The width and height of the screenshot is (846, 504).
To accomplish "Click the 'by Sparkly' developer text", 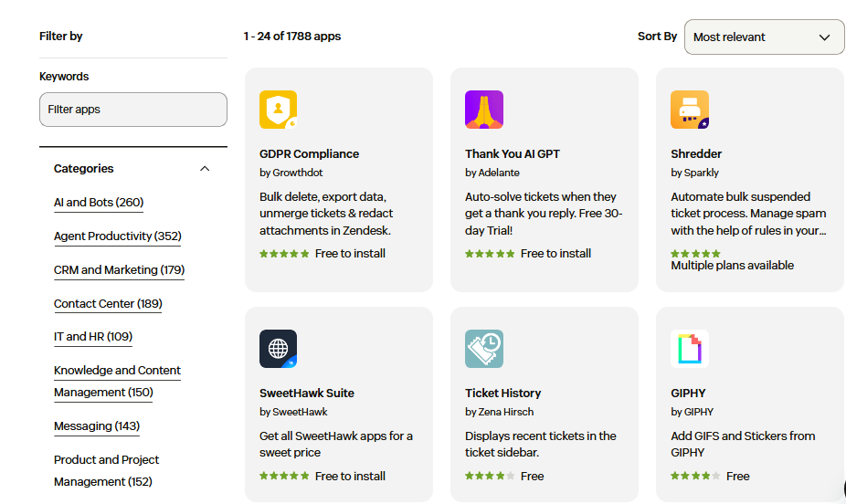I will pyautogui.click(x=694, y=173).
